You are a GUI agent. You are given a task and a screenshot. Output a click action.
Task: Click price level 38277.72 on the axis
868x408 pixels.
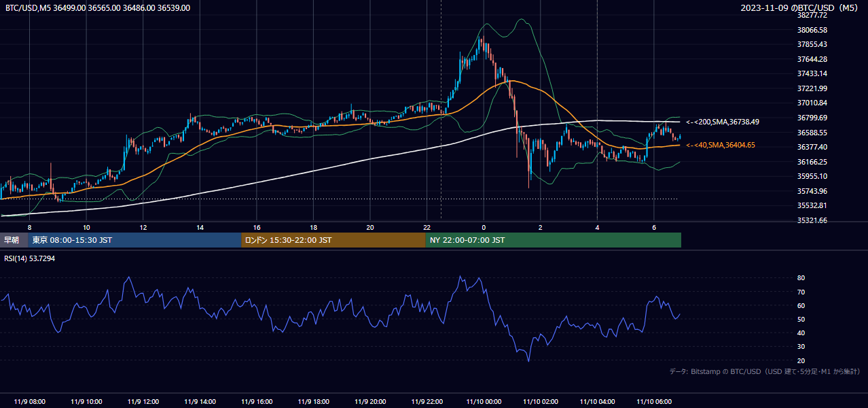(812, 15)
